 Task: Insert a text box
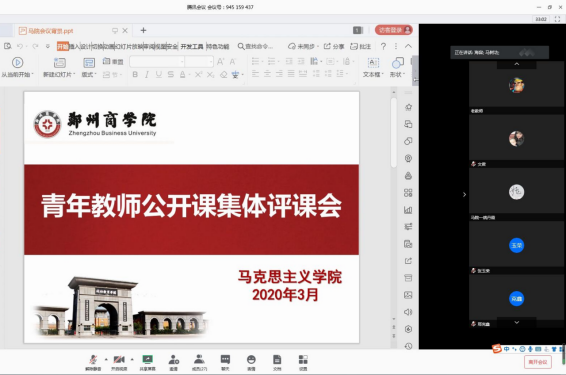tap(373, 67)
